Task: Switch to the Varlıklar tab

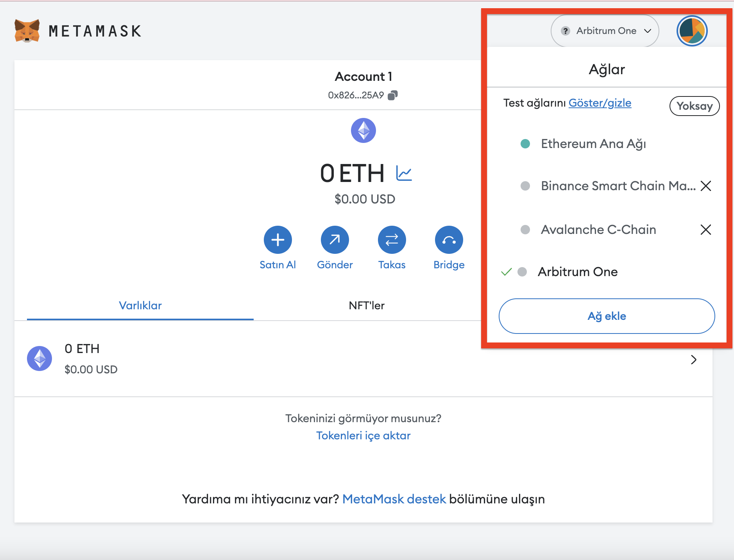Action: click(x=140, y=305)
